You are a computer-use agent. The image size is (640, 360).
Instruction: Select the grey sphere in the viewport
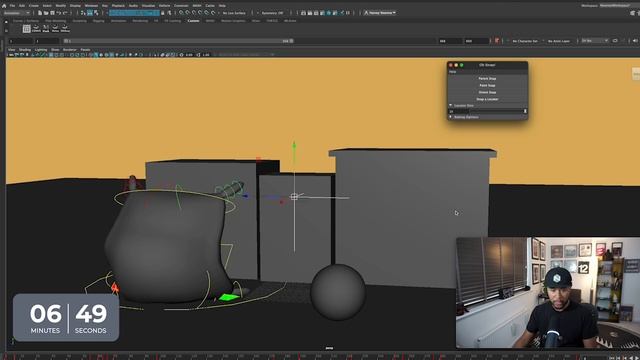point(338,292)
